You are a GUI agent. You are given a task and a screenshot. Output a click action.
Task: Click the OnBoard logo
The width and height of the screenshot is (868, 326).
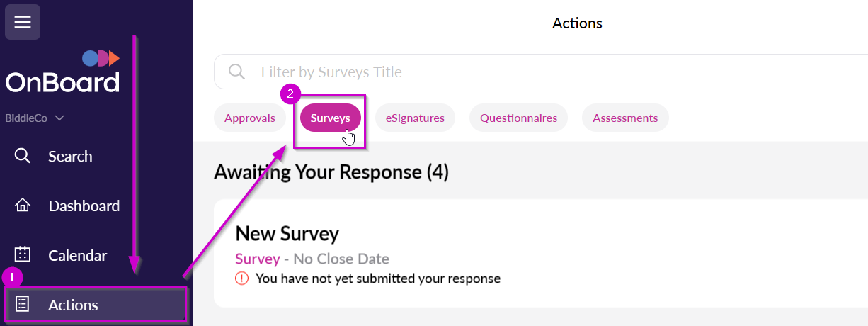tap(63, 72)
